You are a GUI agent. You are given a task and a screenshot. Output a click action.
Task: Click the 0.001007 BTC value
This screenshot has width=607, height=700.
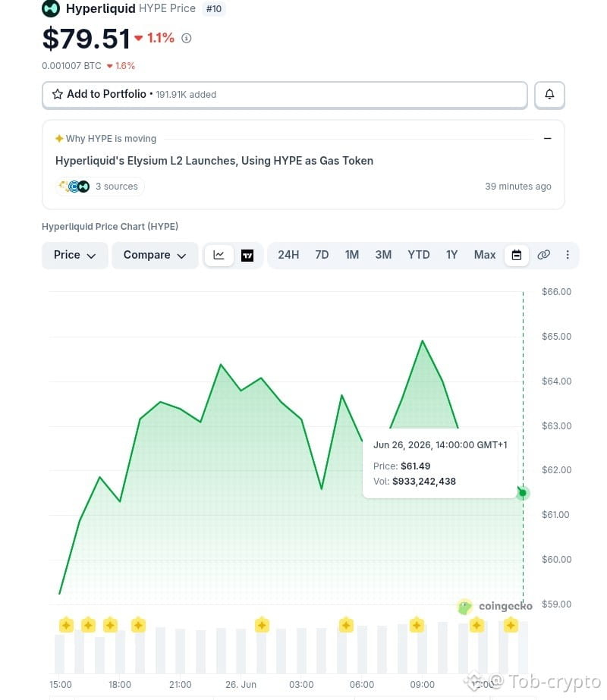(x=71, y=66)
